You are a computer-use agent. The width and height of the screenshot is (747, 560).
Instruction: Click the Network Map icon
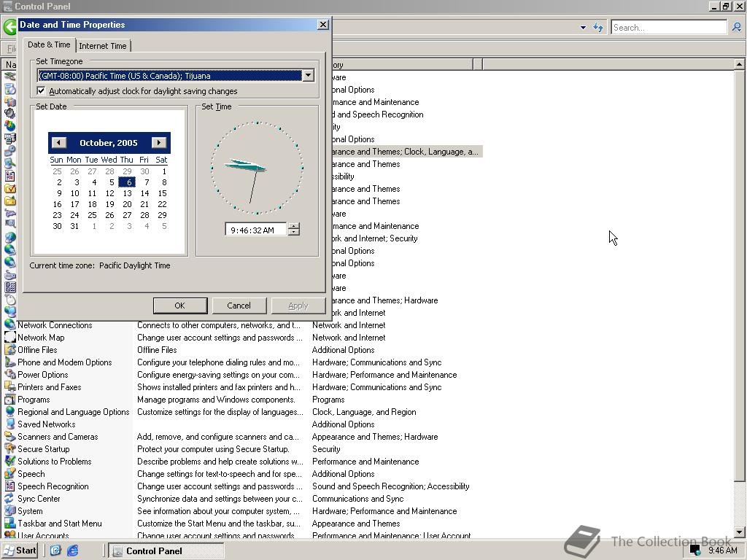[x=9, y=338]
